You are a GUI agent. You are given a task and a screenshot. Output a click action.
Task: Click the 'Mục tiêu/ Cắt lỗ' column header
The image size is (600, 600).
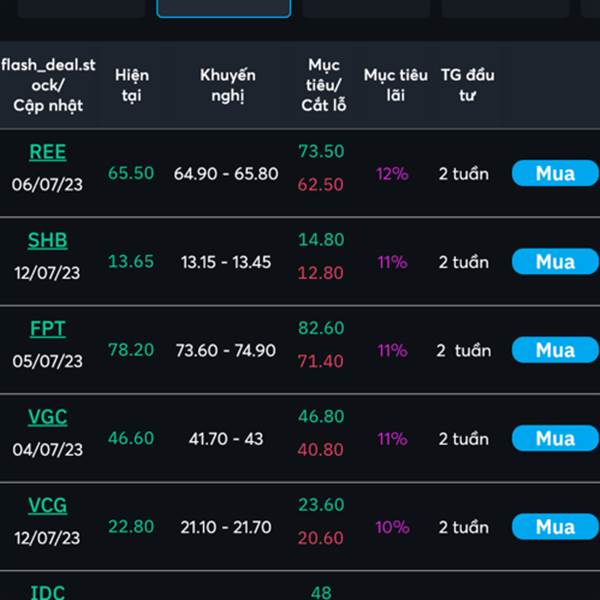324,85
